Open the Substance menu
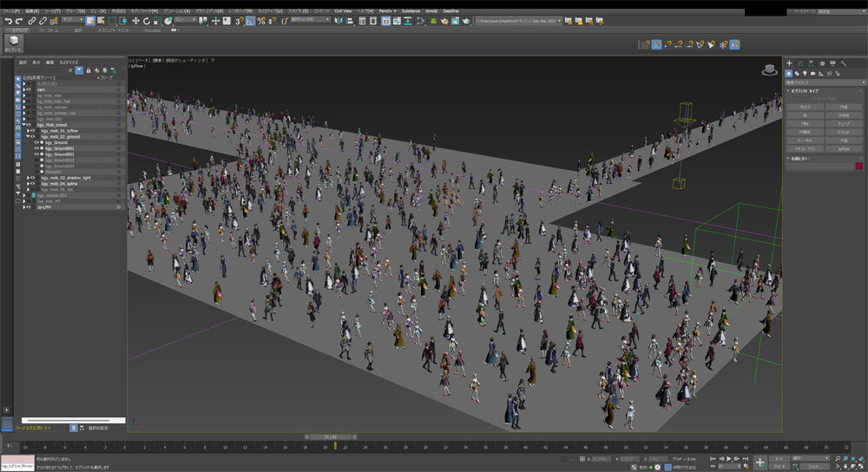The height and width of the screenshot is (472, 868). click(x=411, y=10)
